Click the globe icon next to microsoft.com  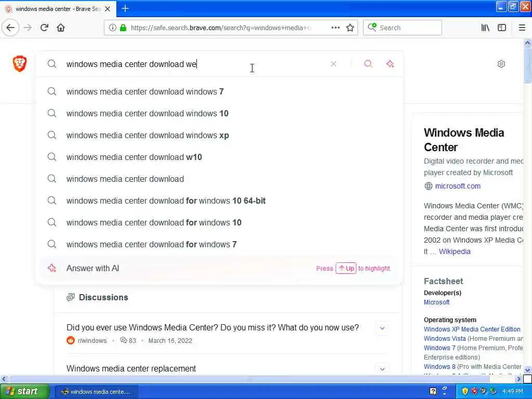(429, 186)
